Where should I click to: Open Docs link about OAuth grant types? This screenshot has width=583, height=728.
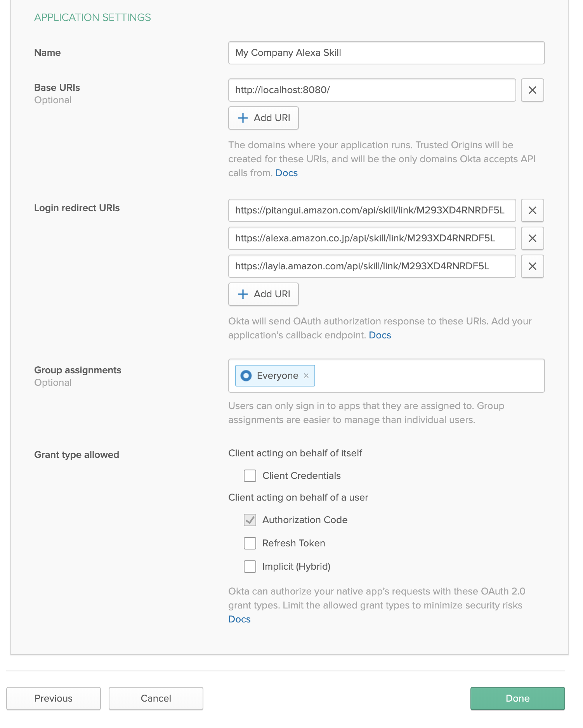point(239,619)
